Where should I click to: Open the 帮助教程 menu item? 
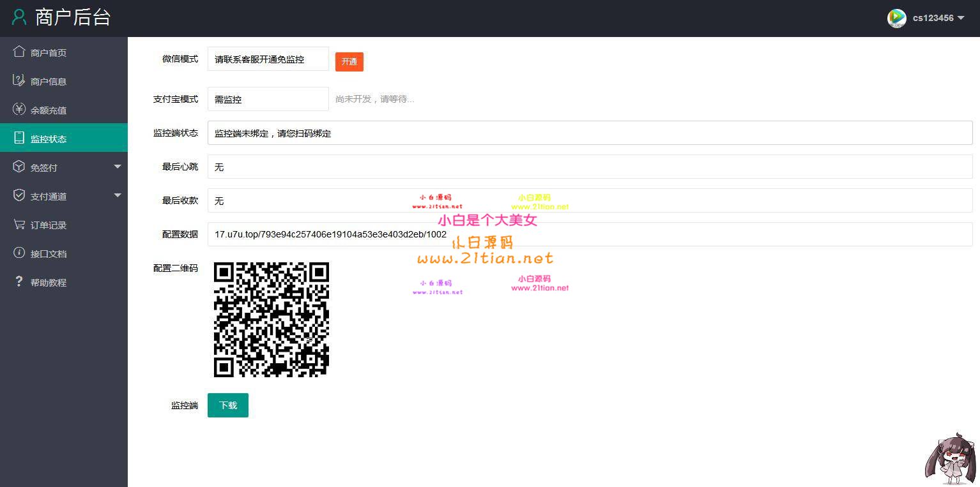(x=64, y=282)
